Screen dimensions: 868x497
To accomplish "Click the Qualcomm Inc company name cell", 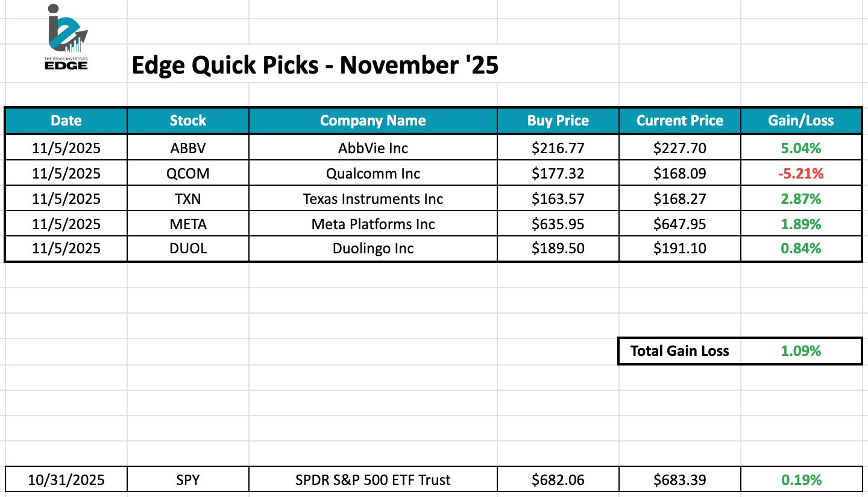I will tap(373, 174).
